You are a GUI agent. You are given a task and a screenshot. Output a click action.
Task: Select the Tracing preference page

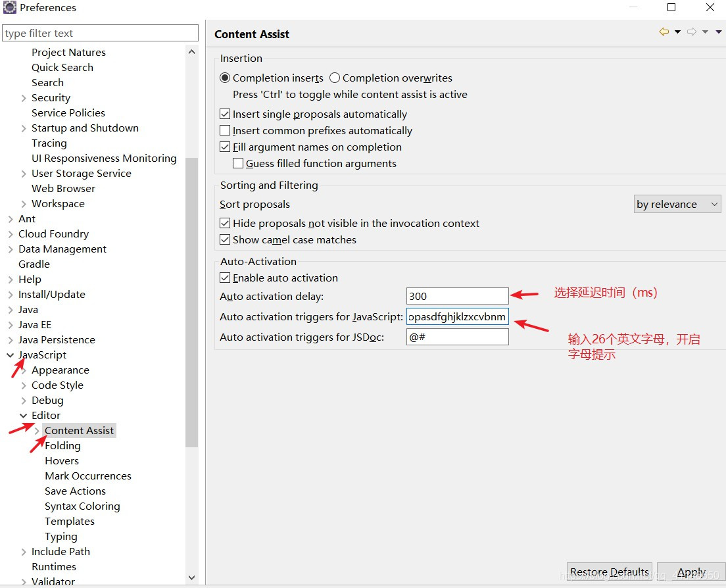pyautogui.click(x=49, y=143)
